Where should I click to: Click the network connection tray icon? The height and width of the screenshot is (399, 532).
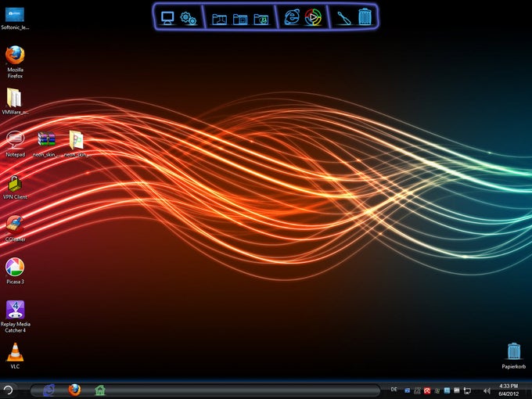pyautogui.click(x=467, y=391)
